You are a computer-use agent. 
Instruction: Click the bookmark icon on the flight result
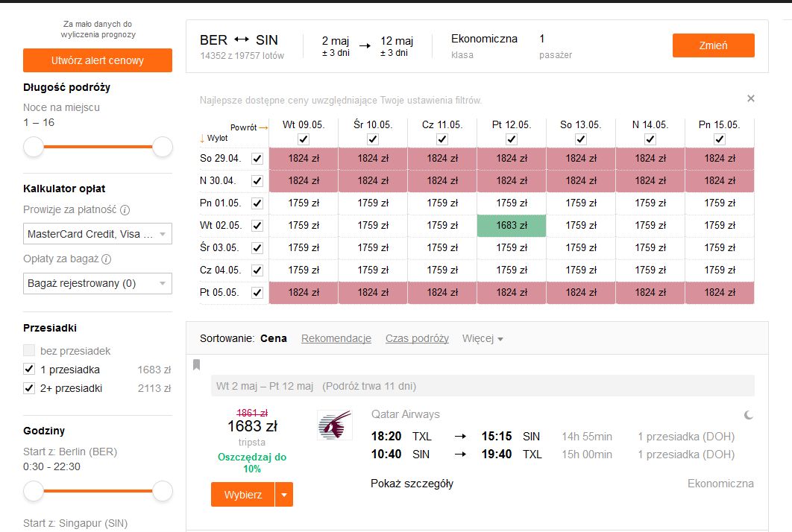pos(196,364)
